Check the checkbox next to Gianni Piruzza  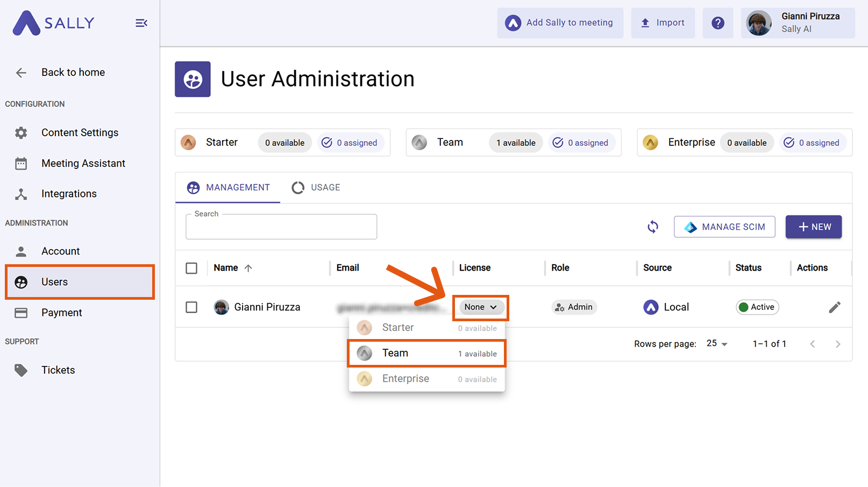point(191,307)
